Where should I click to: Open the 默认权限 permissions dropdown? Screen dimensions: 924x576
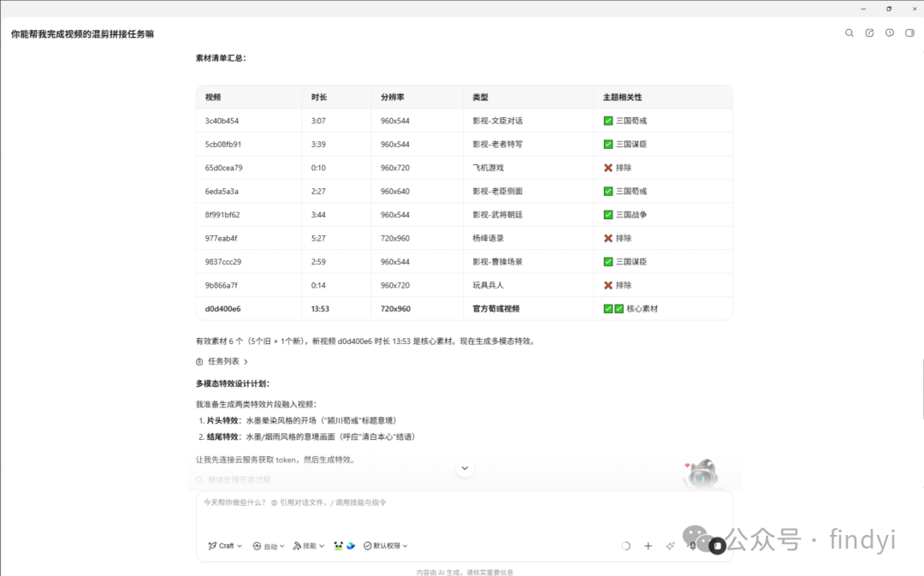point(386,546)
